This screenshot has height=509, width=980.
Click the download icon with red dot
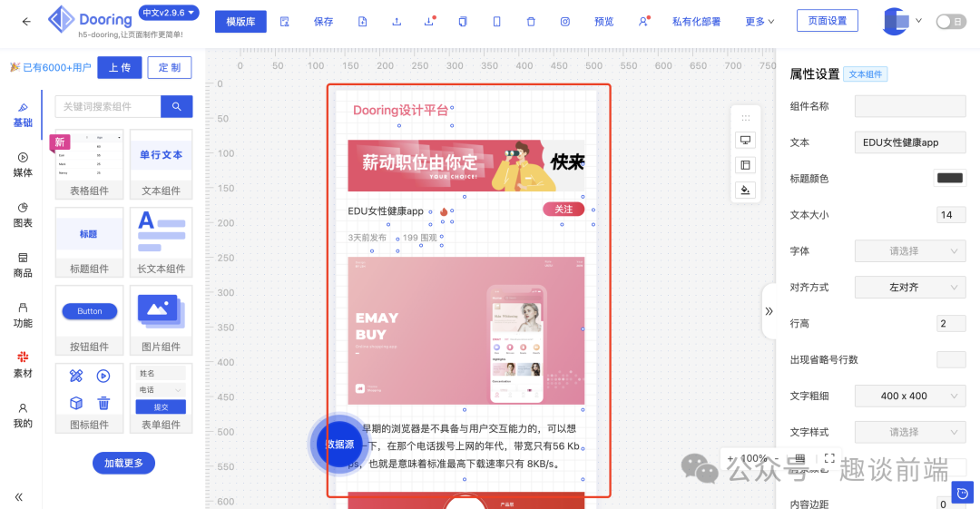point(429,21)
